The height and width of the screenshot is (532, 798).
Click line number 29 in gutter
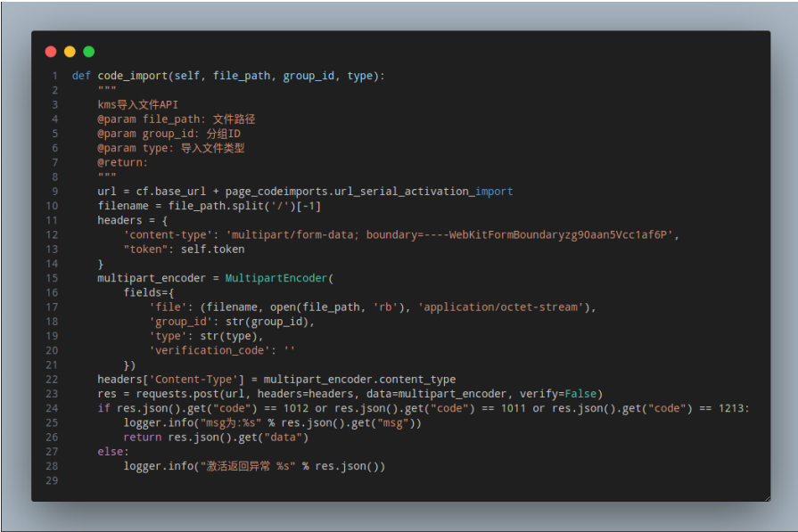(52, 480)
